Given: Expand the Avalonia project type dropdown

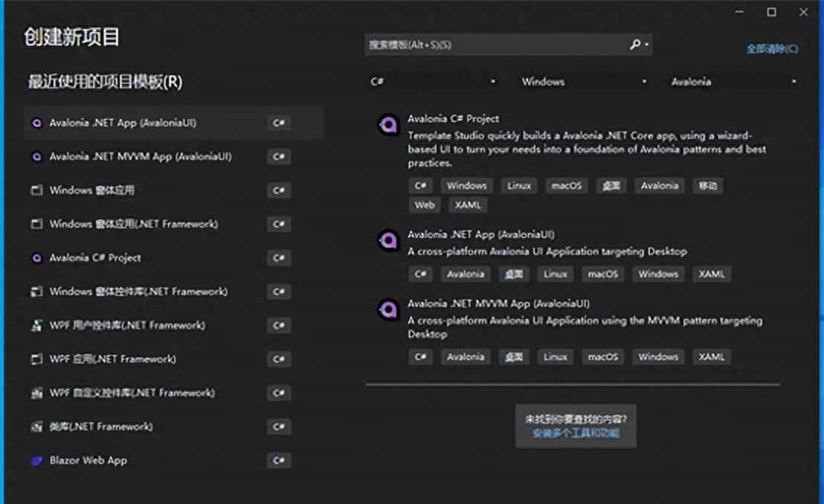Looking at the screenshot, I should pos(733,82).
